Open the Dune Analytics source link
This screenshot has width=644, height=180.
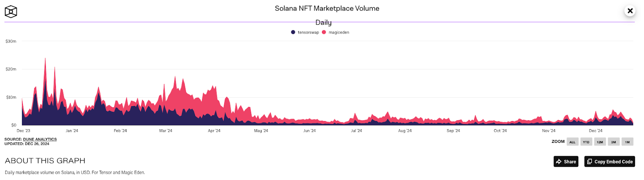(x=40, y=139)
